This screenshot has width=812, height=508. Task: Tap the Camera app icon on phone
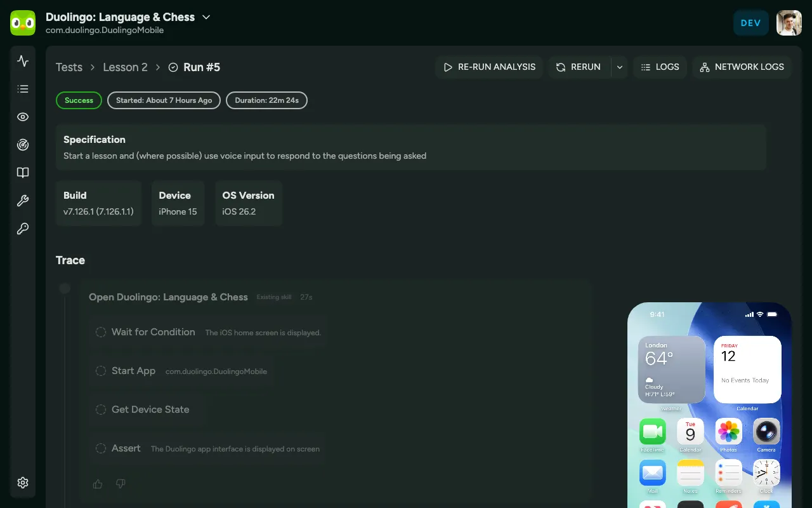click(x=766, y=432)
